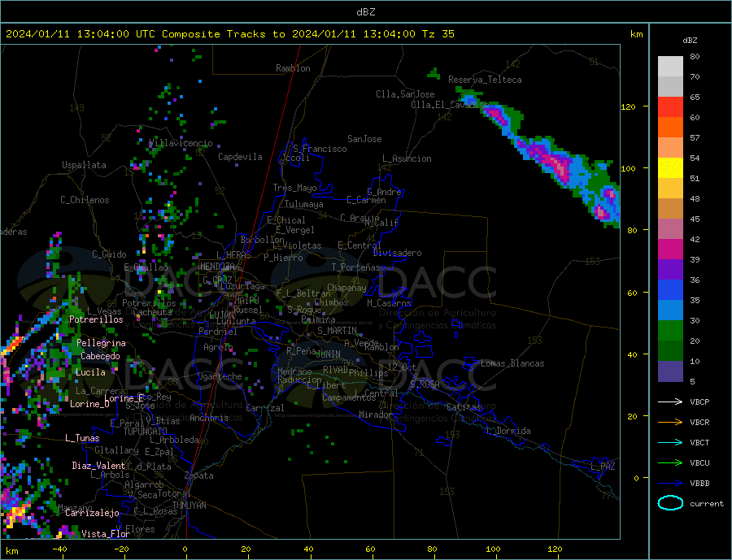
Task: Click the Tres_Mayo place label
Action: pyautogui.click(x=295, y=188)
